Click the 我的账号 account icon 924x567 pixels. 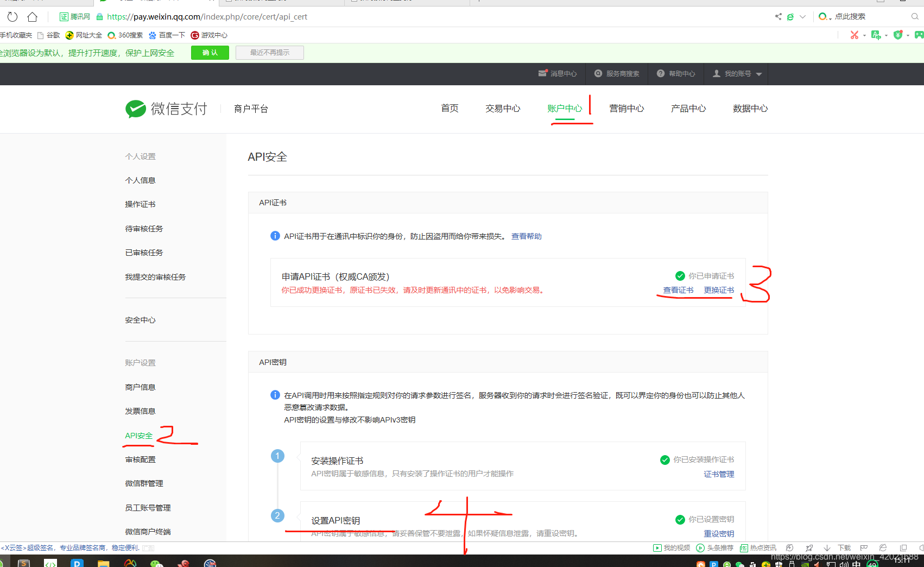(717, 73)
